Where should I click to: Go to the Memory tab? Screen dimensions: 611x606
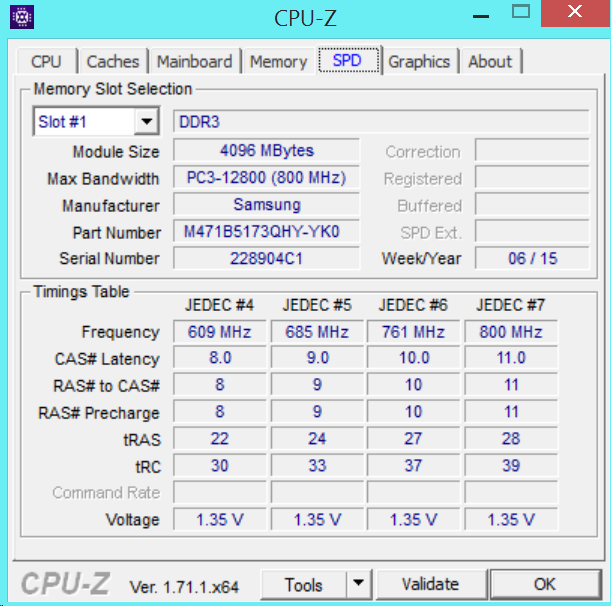278,62
